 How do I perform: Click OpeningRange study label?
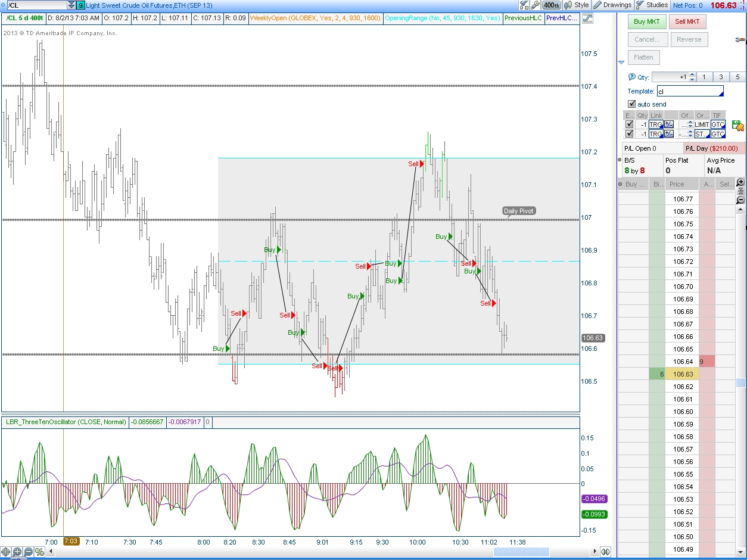click(x=443, y=18)
